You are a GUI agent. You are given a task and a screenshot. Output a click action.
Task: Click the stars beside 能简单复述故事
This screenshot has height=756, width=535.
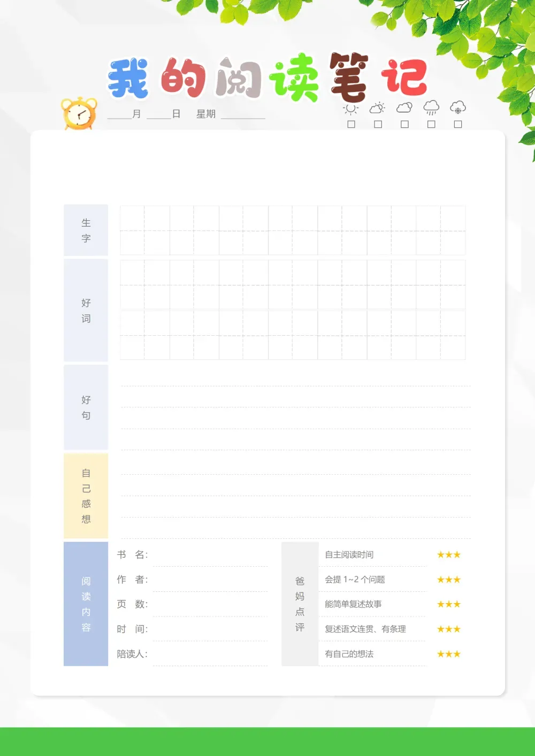[x=449, y=604]
